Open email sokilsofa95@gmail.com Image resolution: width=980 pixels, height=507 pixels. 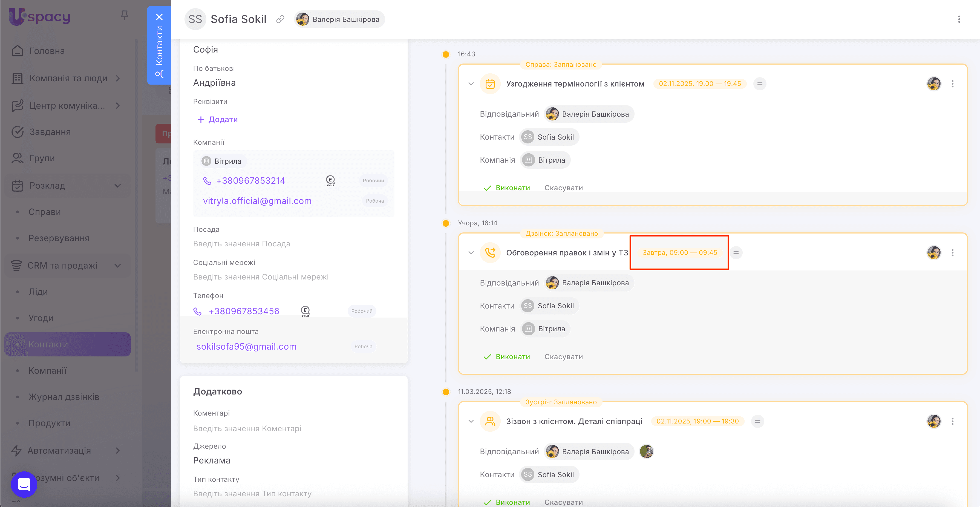click(x=246, y=347)
